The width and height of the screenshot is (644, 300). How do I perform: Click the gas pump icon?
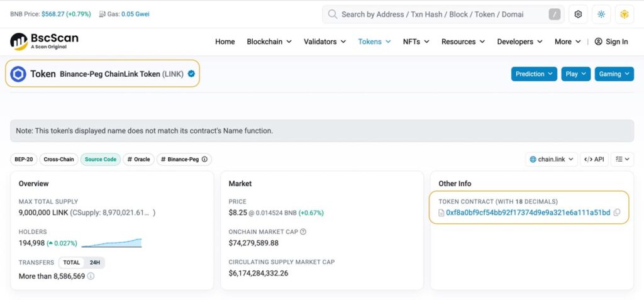(103, 14)
